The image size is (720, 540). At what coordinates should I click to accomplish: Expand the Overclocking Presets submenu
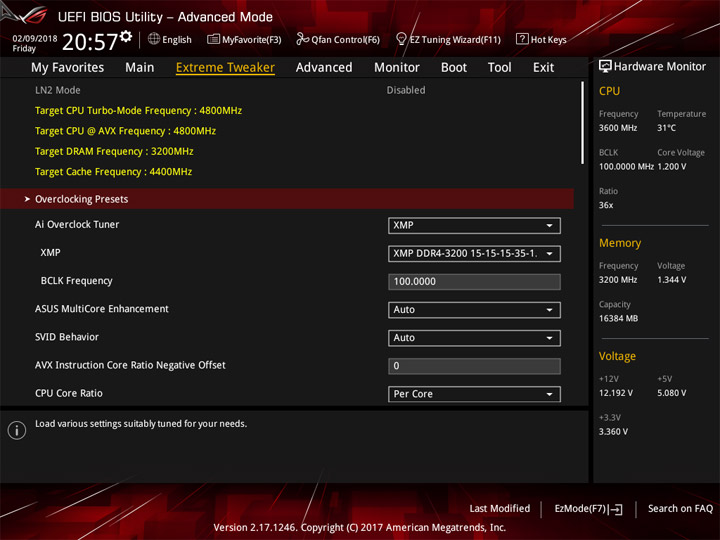[287, 199]
